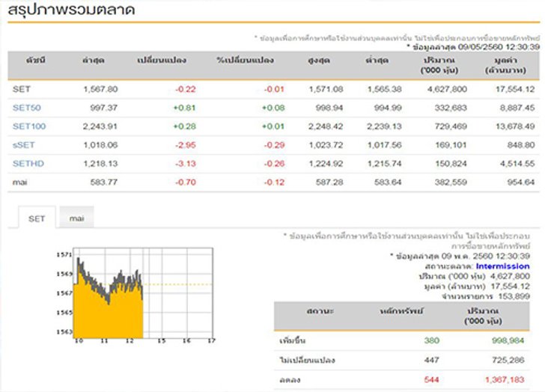This screenshot has width=545, height=392.
Task: Select mai volume 382,559
Action: click(x=451, y=183)
